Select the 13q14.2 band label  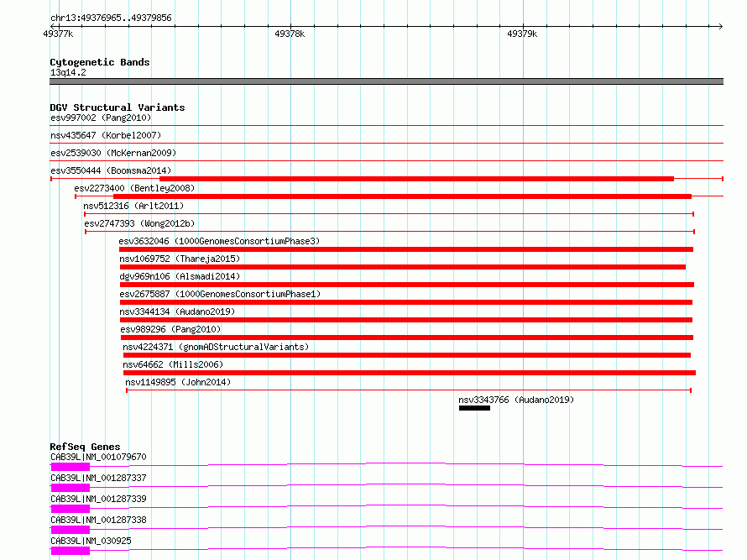(x=68, y=72)
